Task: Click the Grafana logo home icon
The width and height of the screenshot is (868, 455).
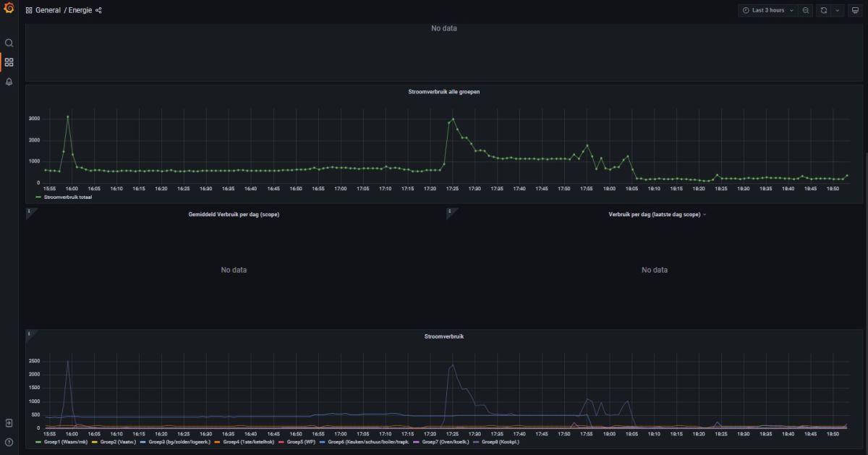Action: (x=9, y=10)
